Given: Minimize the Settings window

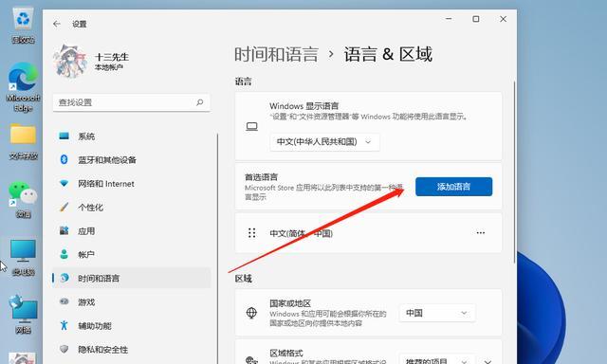Looking at the screenshot, I should tap(449, 19).
